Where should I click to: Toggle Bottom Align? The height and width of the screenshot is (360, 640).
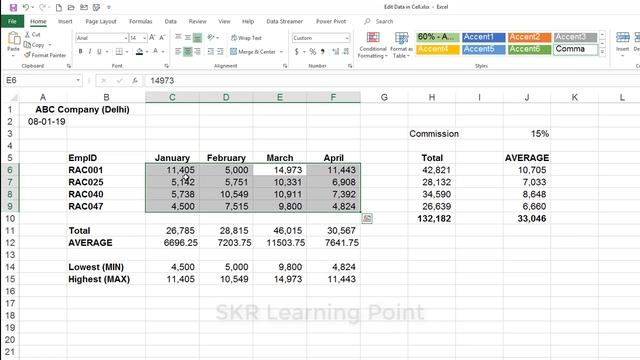197,38
